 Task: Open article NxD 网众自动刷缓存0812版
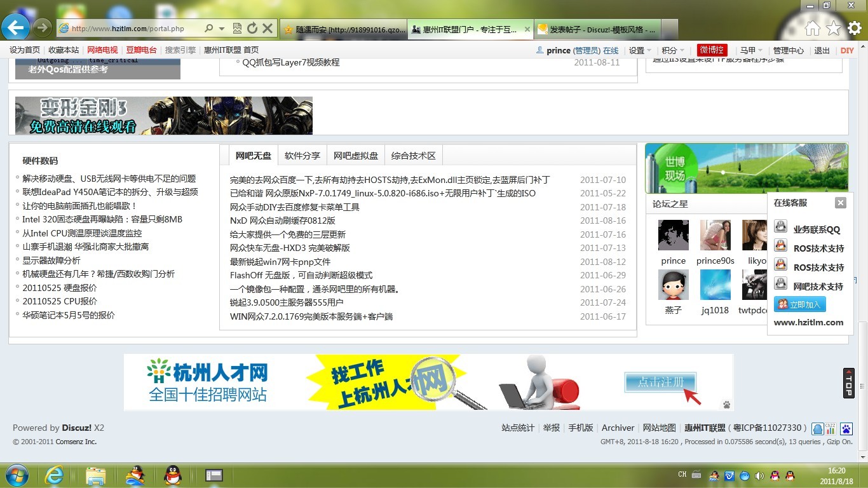click(283, 220)
